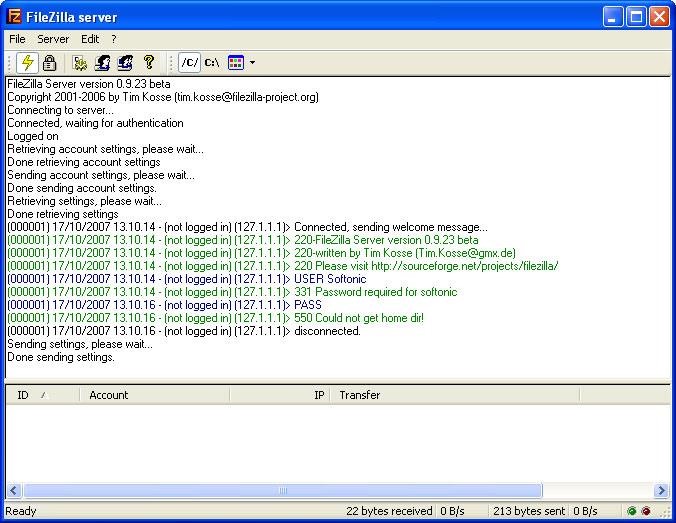
Task: Toggle the /C/ path display format
Action: point(189,62)
